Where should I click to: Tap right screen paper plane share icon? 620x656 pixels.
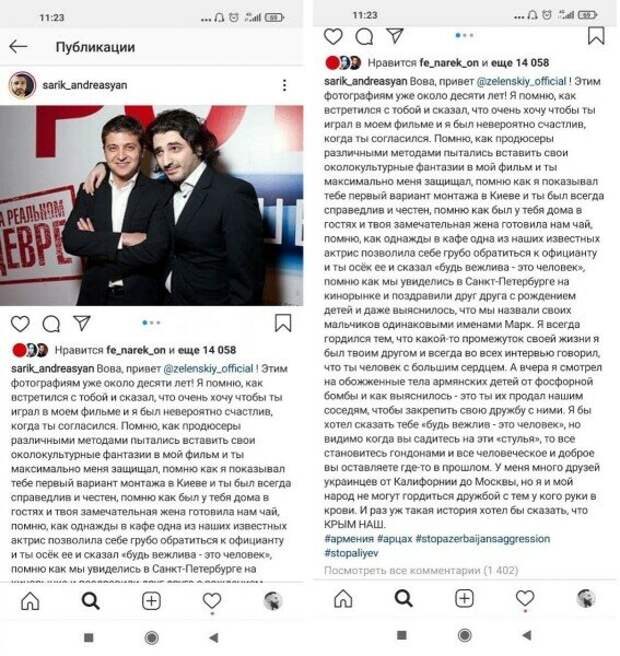[x=395, y=36]
